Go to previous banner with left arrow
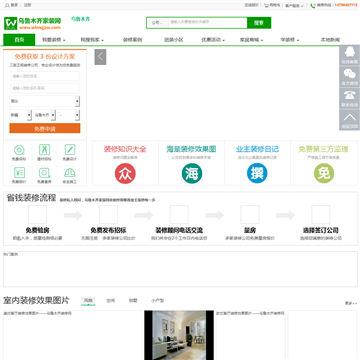This screenshot has height=360, width=360. click(x=100, y=57)
